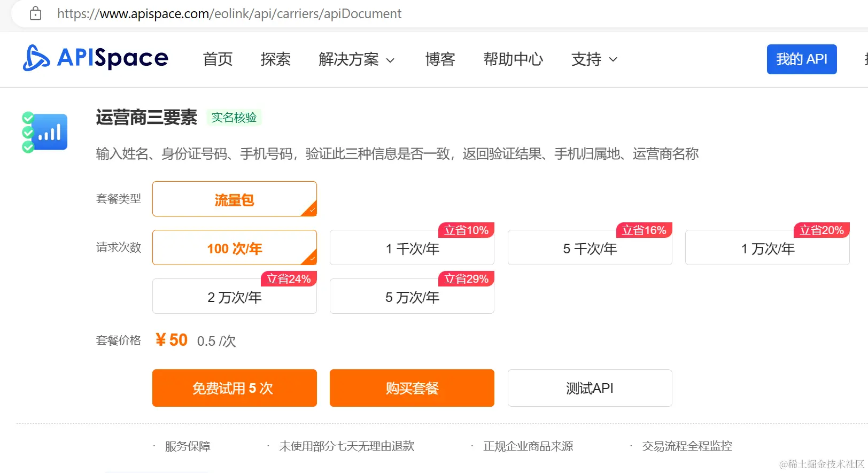Click the 服务保障 text

coord(188,446)
